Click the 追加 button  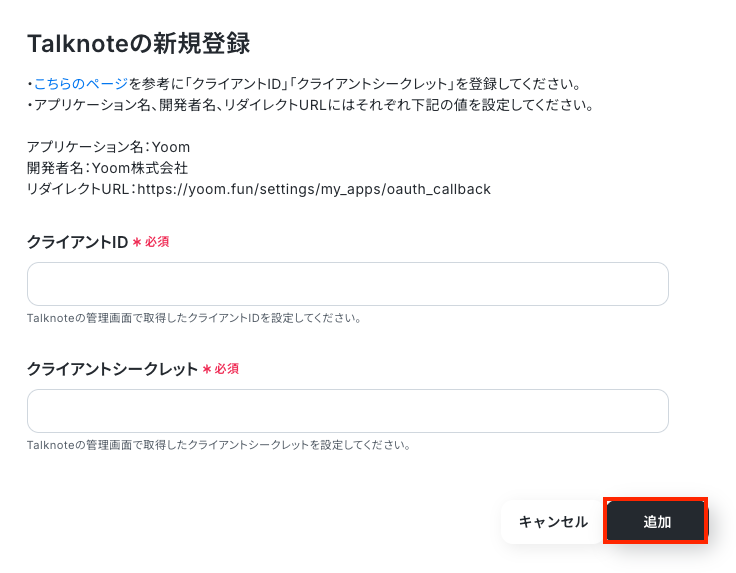tap(656, 521)
